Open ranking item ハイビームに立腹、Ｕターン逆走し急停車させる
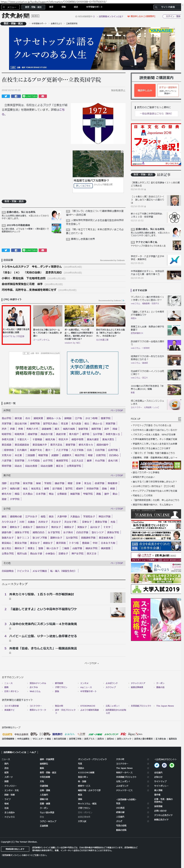The height and width of the screenshot is (868, 184). 43,636
